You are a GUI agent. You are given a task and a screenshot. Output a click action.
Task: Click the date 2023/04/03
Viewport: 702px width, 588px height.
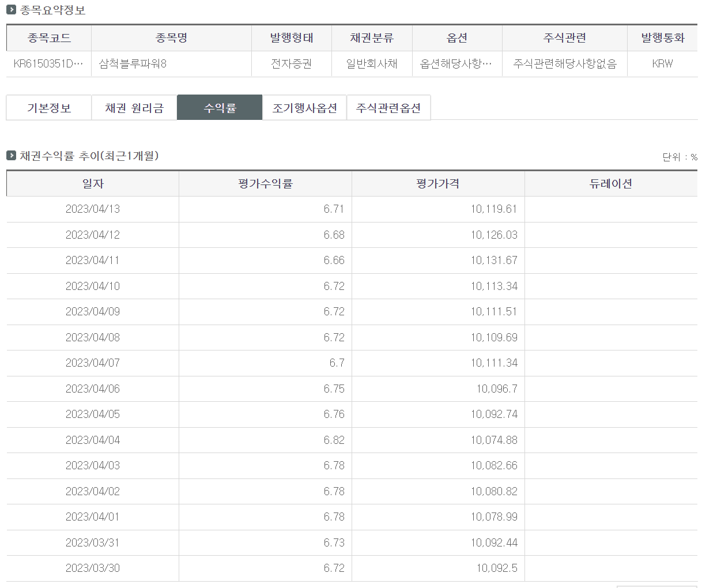pos(93,466)
